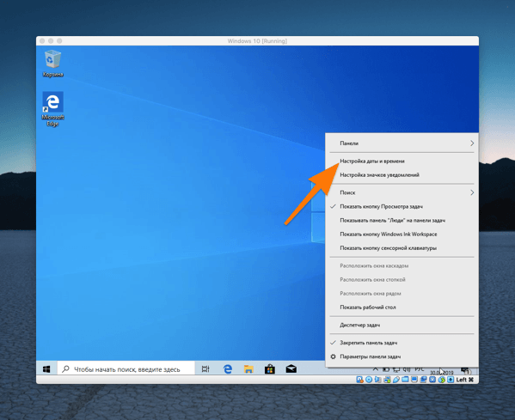Open Microsoft Store from the taskbar
Viewport: 515px width, 420px height.
[270, 369]
